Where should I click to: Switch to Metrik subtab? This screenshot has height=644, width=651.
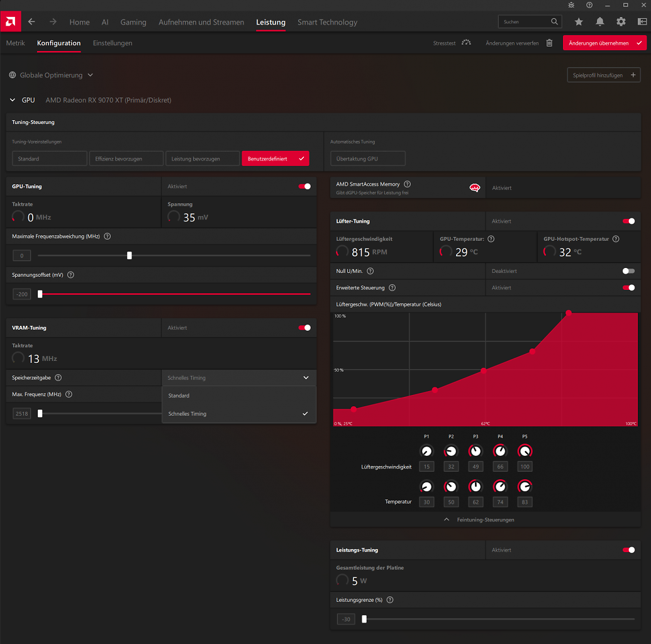click(15, 43)
